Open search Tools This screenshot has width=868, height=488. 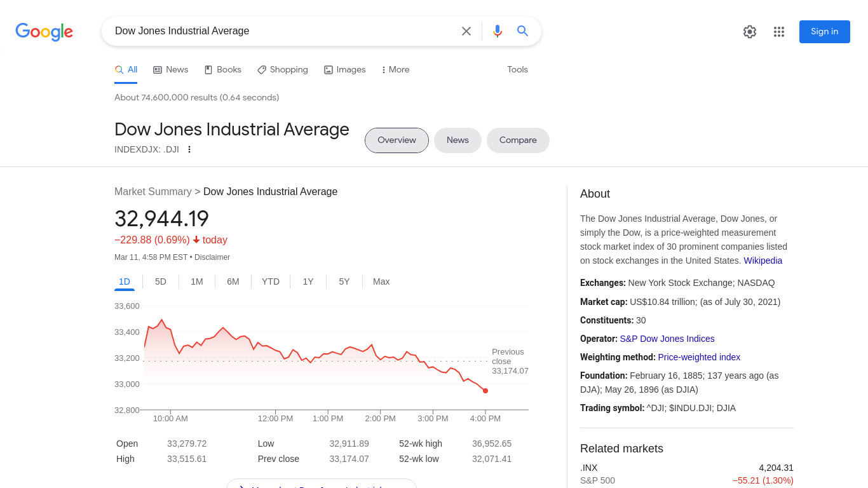tap(517, 70)
